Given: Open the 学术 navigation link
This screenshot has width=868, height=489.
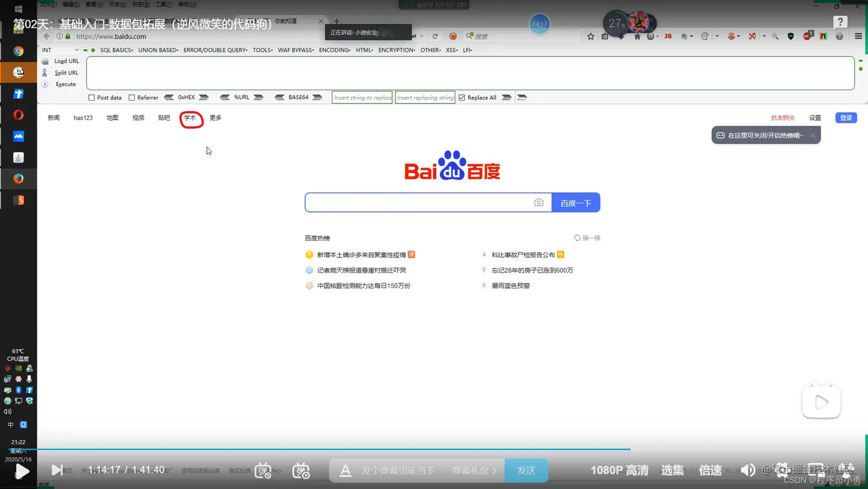Looking at the screenshot, I should (x=190, y=118).
